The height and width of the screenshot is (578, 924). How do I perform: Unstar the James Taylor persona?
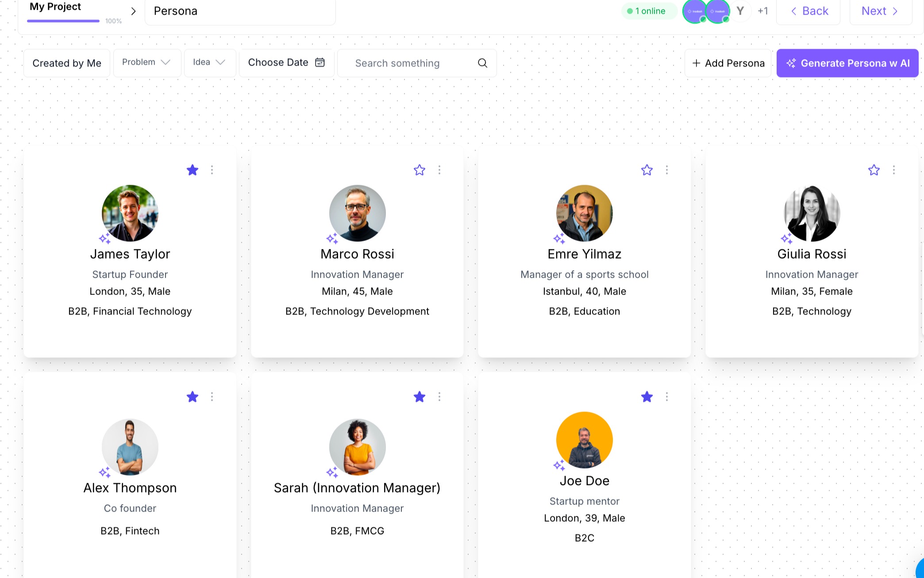click(192, 170)
